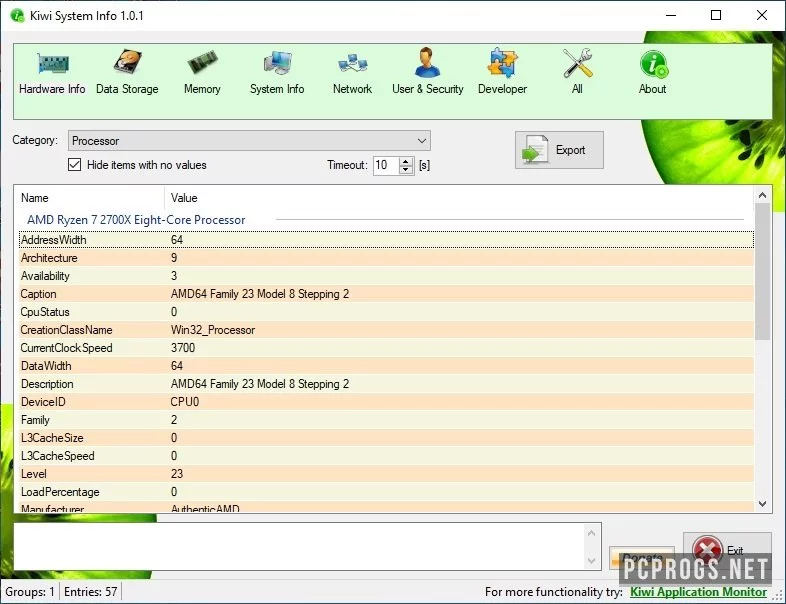This screenshot has width=786, height=604.
Task: Select the Caption row
Action: click(x=386, y=294)
